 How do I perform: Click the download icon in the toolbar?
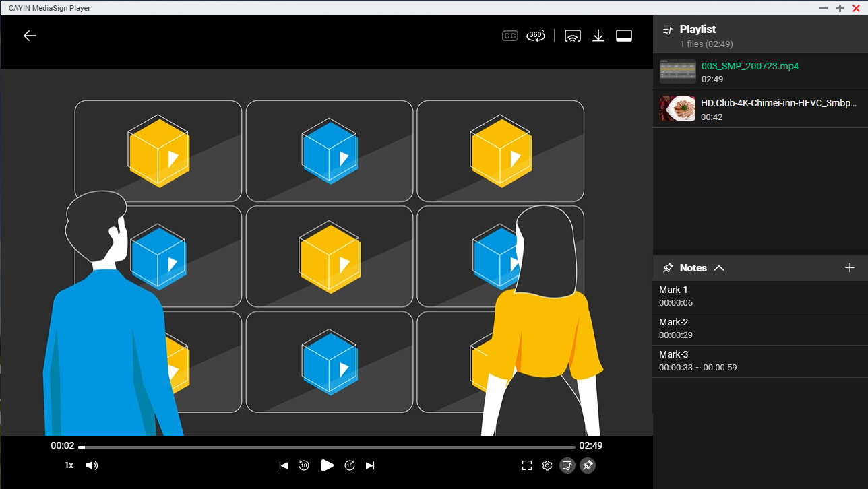pyautogui.click(x=598, y=36)
